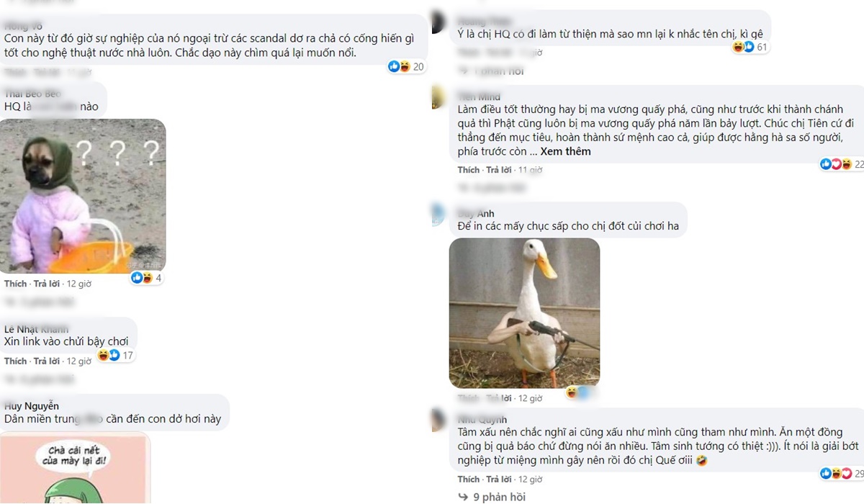Open Huy Nguyễn's profile name
This screenshot has width=864, height=504.
(32, 406)
